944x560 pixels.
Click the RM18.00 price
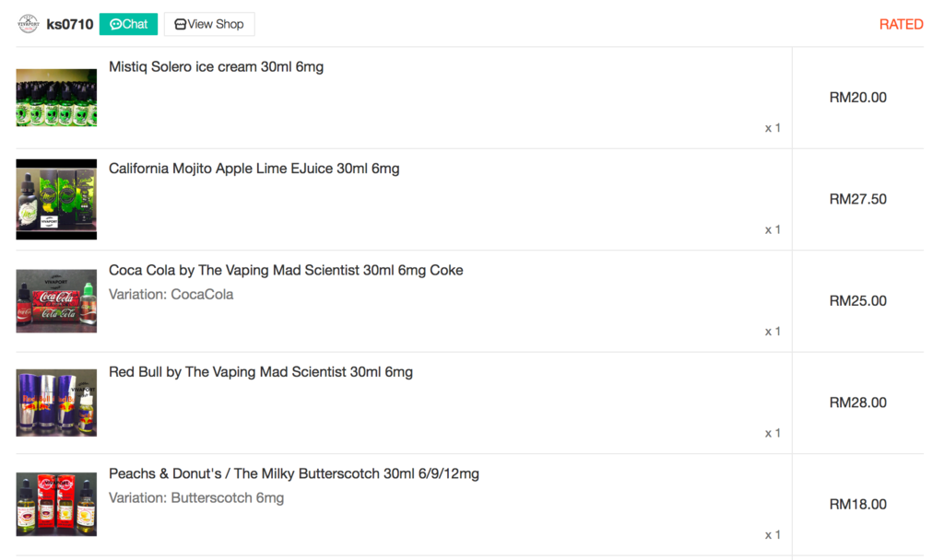857,504
